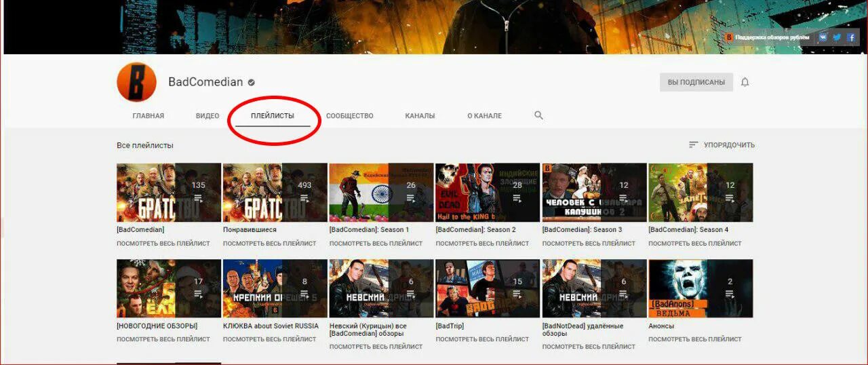
Task: Open the КЛЮКВА about Soviet RUSSIA title
Action: pyautogui.click(x=271, y=326)
